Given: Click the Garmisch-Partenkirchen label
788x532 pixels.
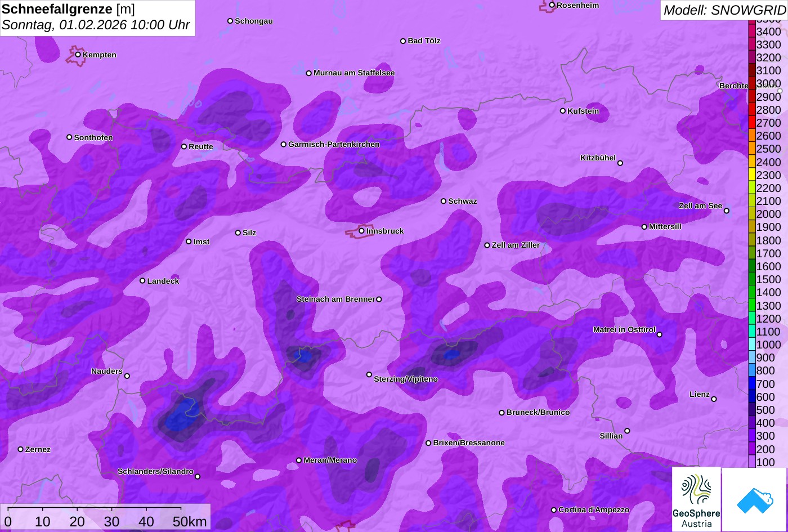Looking at the screenshot, I should point(334,144).
